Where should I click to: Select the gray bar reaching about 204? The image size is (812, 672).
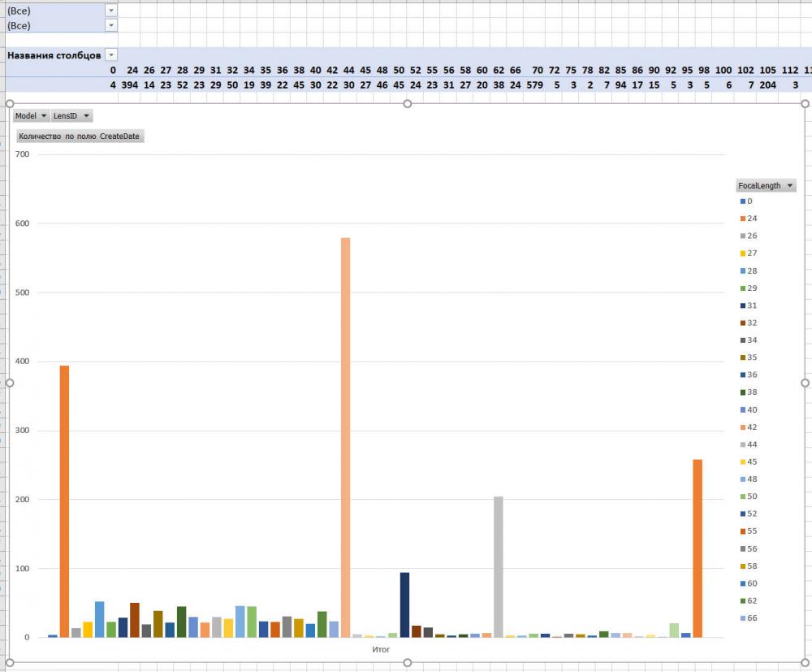(x=499, y=567)
